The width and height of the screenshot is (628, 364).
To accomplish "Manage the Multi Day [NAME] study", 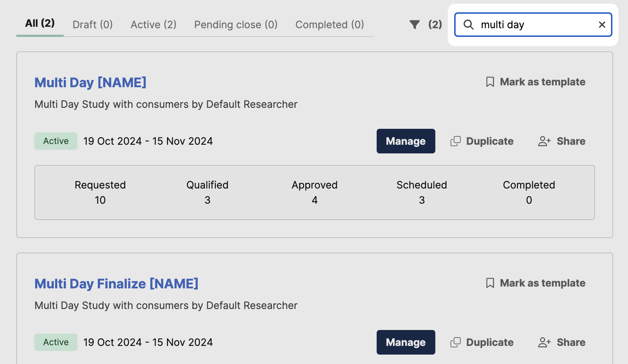I will (406, 141).
